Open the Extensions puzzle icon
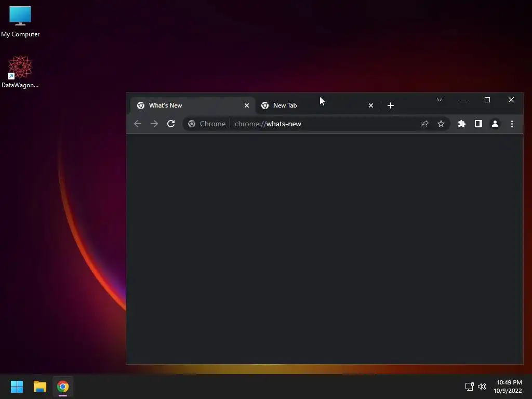Viewport: 532px width, 399px height. (x=461, y=124)
